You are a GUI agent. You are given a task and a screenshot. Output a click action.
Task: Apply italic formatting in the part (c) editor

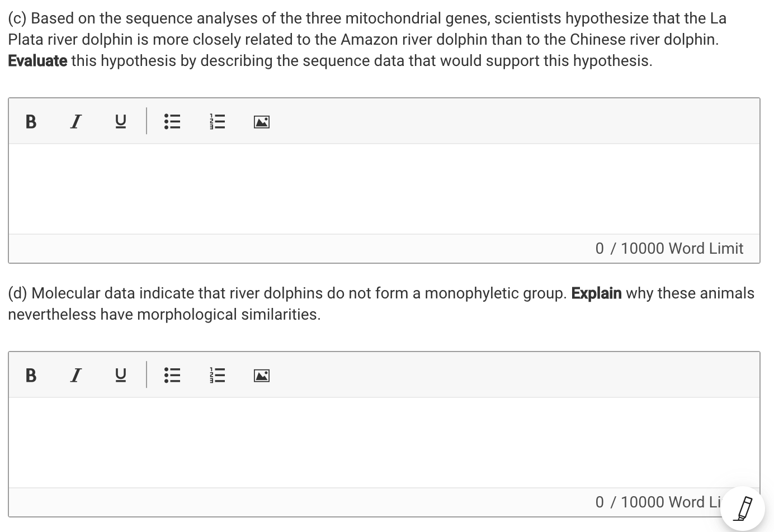tap(75, 121)
